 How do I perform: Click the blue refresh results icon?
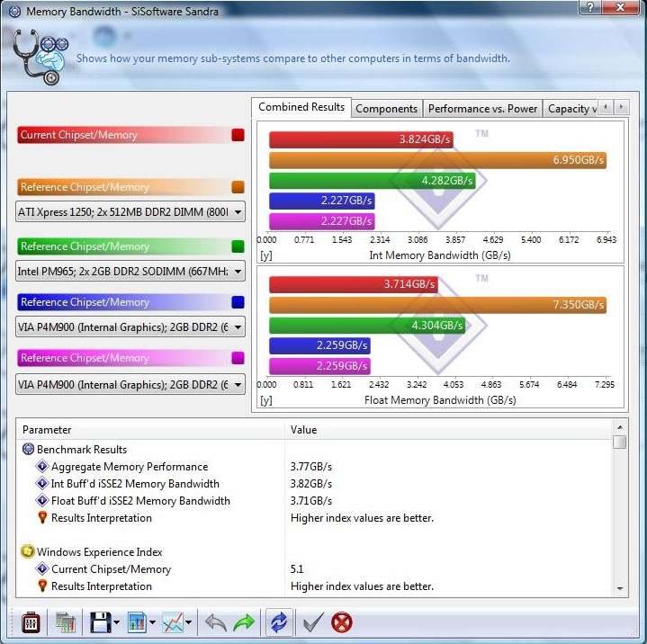tap(277, 622)
